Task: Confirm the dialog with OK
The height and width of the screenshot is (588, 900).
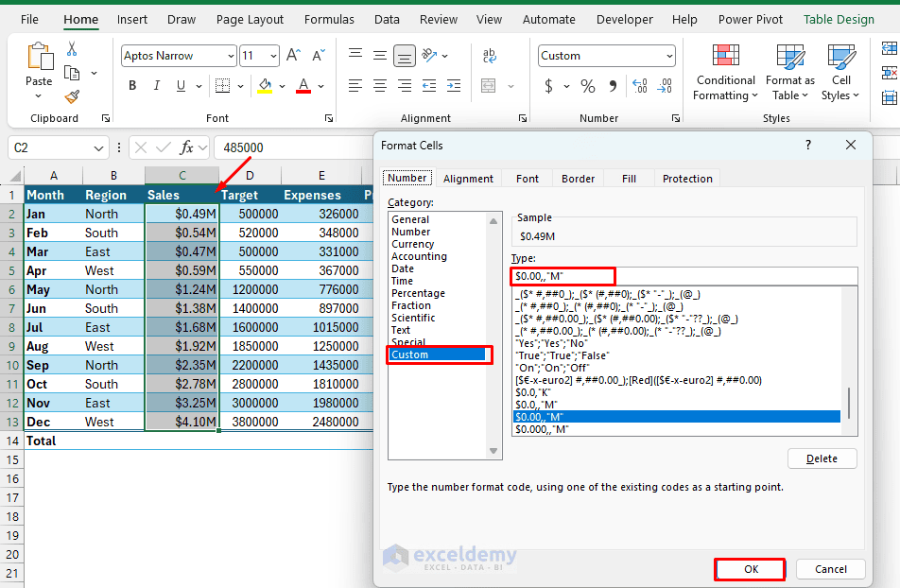Action: (x=751, y=569)
